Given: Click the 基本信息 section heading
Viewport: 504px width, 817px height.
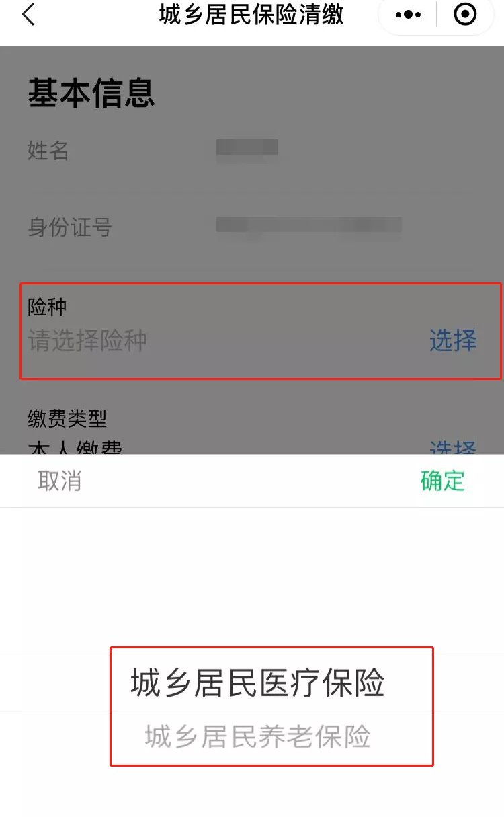Looking at the screenshot, I should 91,93.
